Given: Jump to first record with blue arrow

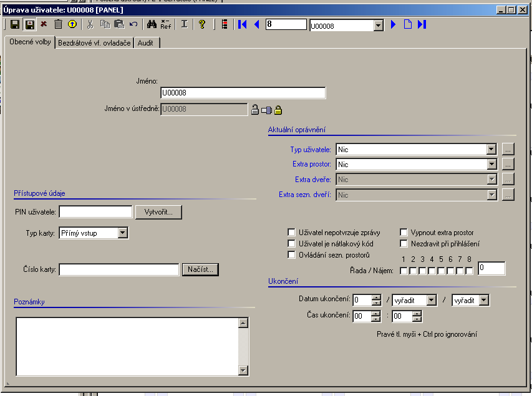Looking at the screenshot, I should click(243, 24).
